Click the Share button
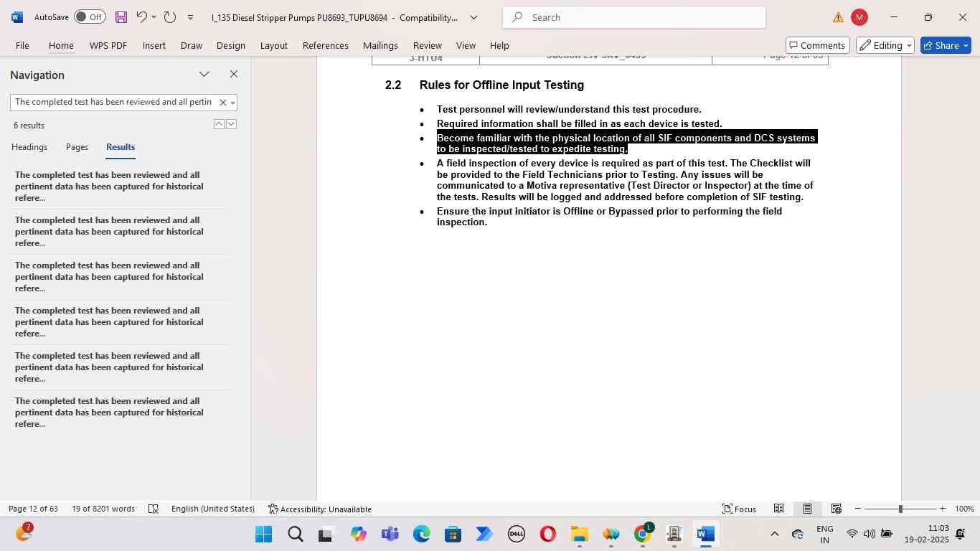Image resolution: width=980 pixels, height=551 pixels. click(946, 45)
